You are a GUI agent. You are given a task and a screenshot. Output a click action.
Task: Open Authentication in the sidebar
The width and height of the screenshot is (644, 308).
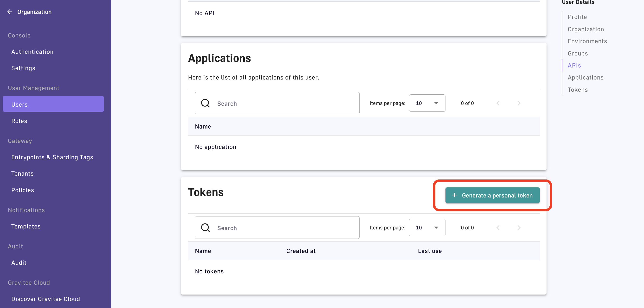pos(32,52)
